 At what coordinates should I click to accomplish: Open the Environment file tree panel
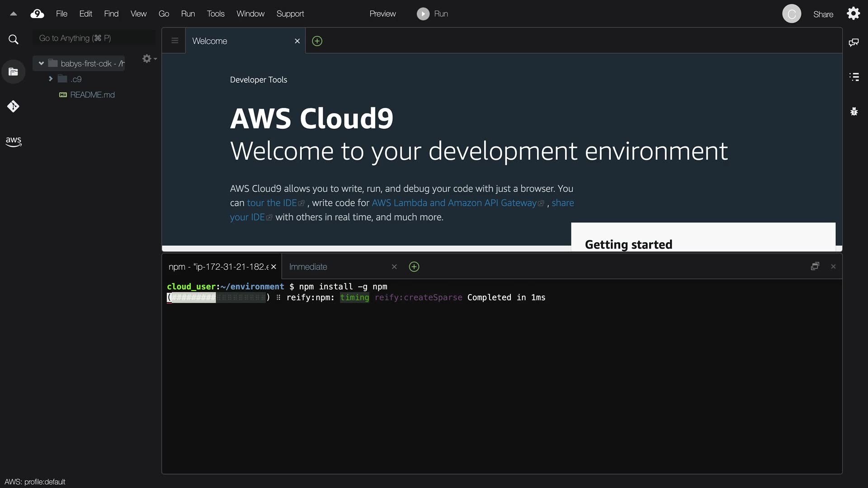coord(13,72)
